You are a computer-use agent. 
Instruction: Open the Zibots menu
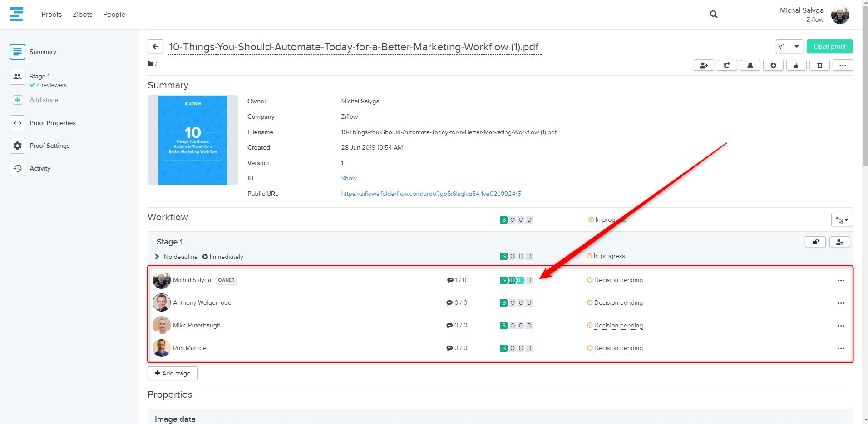click(x=82, y=15)
